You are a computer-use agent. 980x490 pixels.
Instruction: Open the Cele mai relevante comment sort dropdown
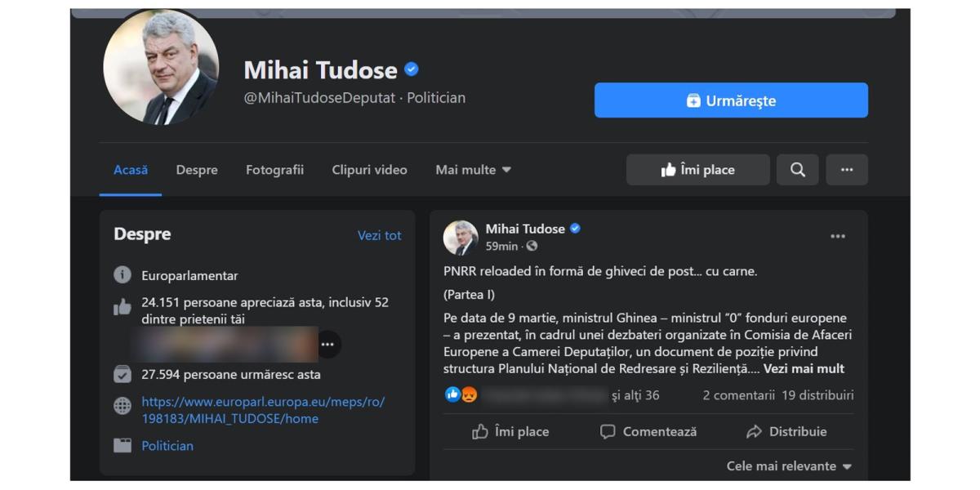[789, 466]
